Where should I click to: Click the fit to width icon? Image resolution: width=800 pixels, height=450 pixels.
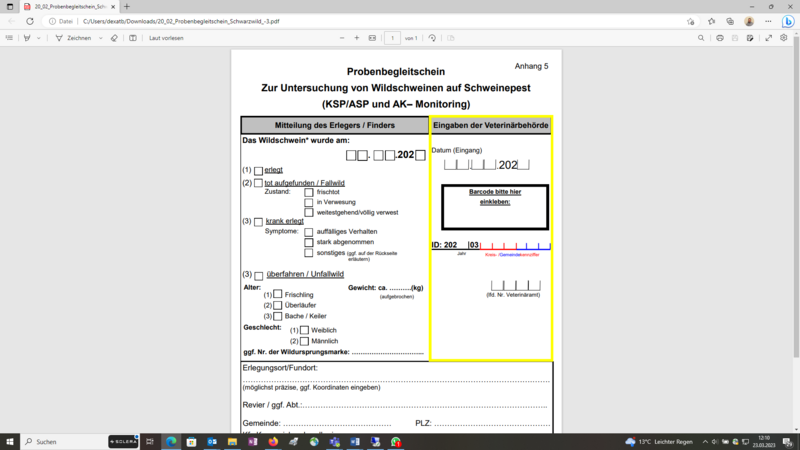tap(372, 38)
